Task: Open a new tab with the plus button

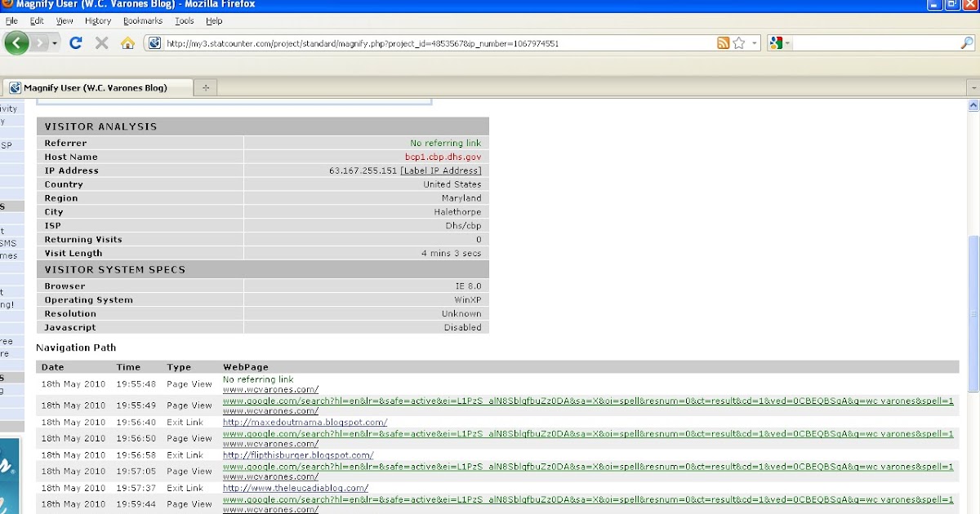Action: (206, 87)
